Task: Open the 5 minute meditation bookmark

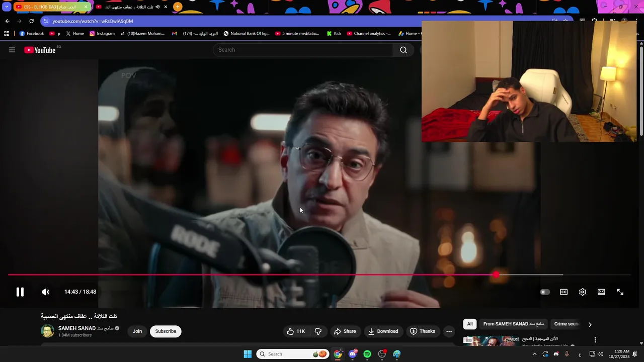Action: click(x=297, y=34)
